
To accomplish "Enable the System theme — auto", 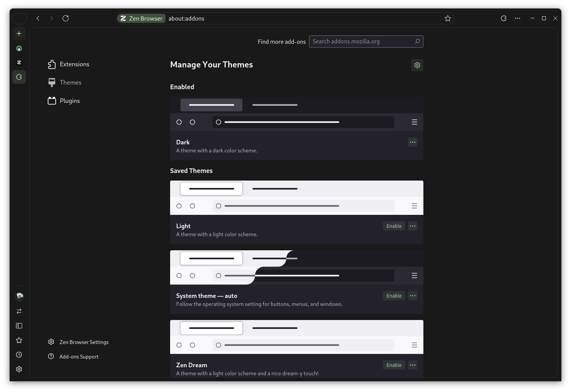I will tap(394, 296).
